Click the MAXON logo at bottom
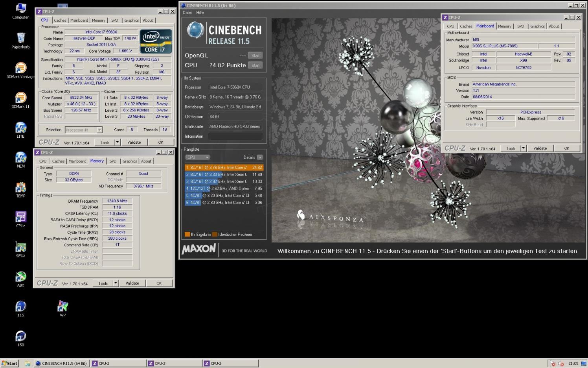The height and width of the screenshot is (368, 588). [x=199, y=249]
